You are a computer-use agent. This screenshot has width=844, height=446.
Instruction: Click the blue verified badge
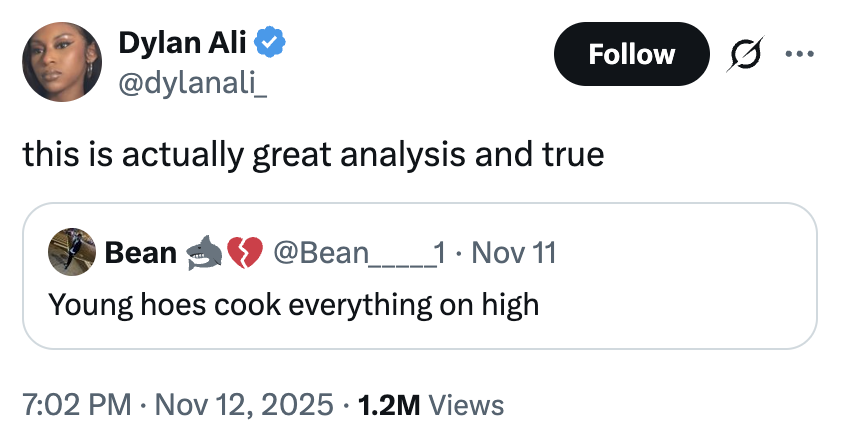click(x=271, y=42)
